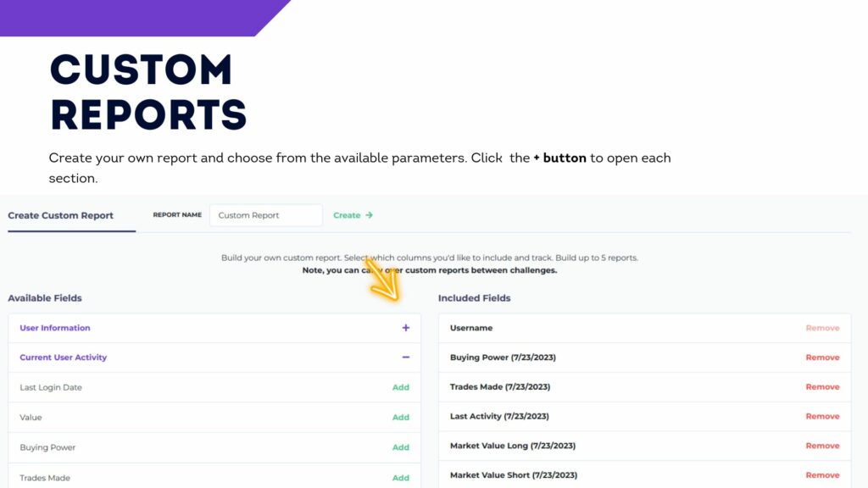Click the Report Name input field
The width and height of the screenshot is (868, 488).
[265, 215]
